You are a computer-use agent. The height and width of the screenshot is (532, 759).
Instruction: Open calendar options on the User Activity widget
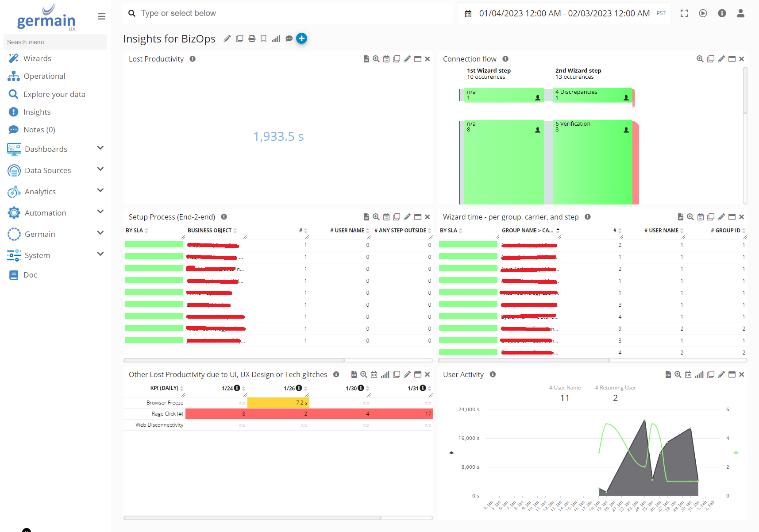point(688,374)
